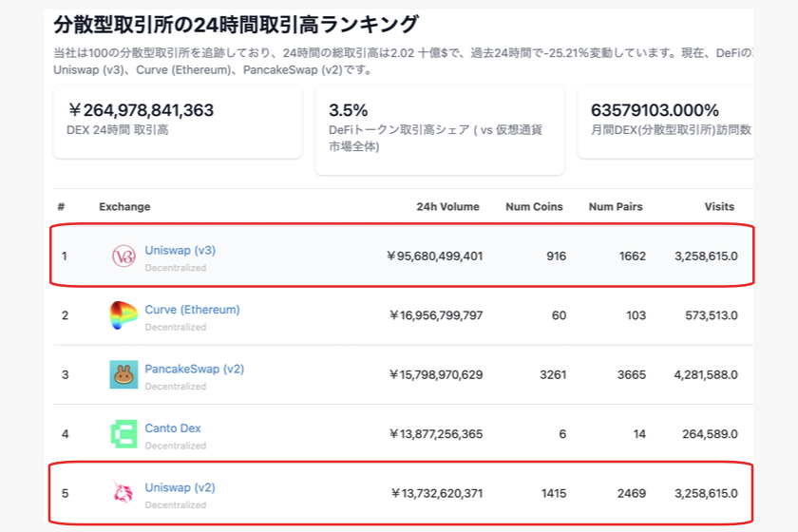798x532 pixels.
Task: Sort by the Num Pairs column header
Action: coord(616,207)
